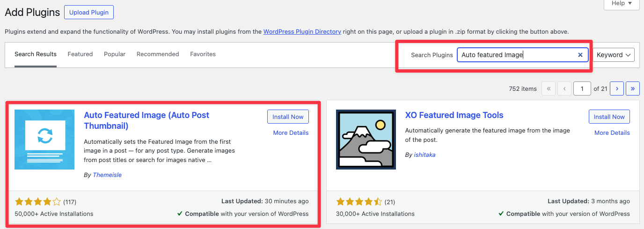Go to the next results page arrow

pos(617,89)
